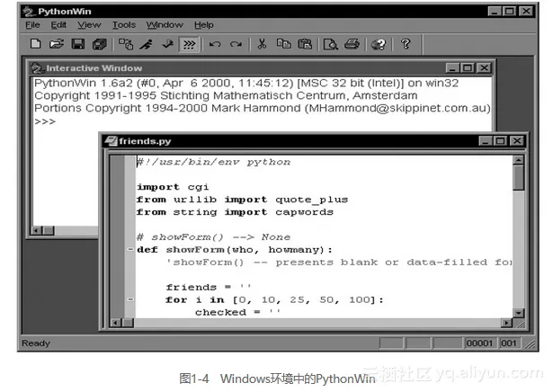The image size is (553, 392).
Task: Click the friends.py title bar document icon
Action: (x=111, y=141)
